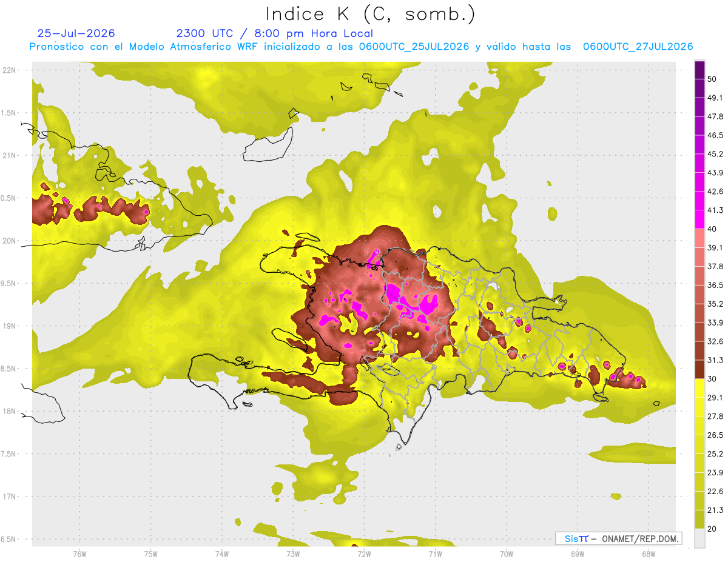Click the legend value "37.8"
The image size is (728, 562).
click(x=715, y=266)
